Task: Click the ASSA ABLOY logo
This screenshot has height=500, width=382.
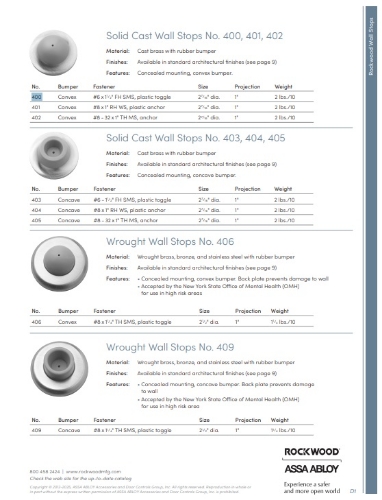Action: coord(312,469)
